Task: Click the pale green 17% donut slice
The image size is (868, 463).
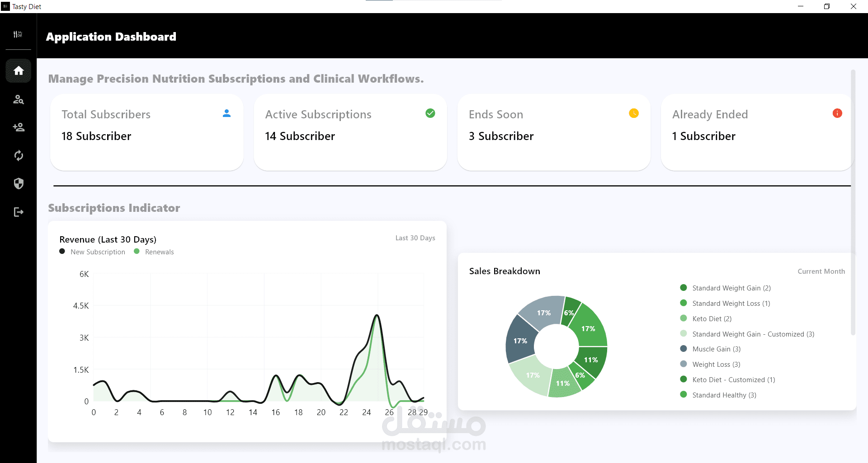Action: (533, 375)
